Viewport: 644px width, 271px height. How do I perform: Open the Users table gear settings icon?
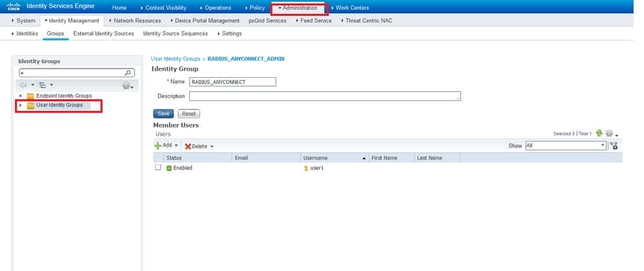[609, 133]
